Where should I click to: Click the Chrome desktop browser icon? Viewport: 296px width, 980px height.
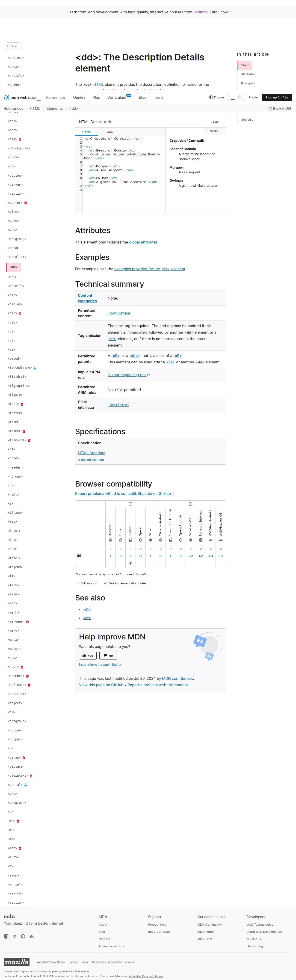pyautogui.click(x=110, y=540)
